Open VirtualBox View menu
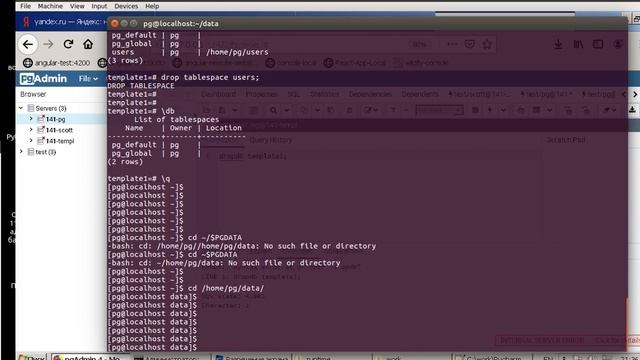This screenshot has height=360, width=640. pos(77,6)
